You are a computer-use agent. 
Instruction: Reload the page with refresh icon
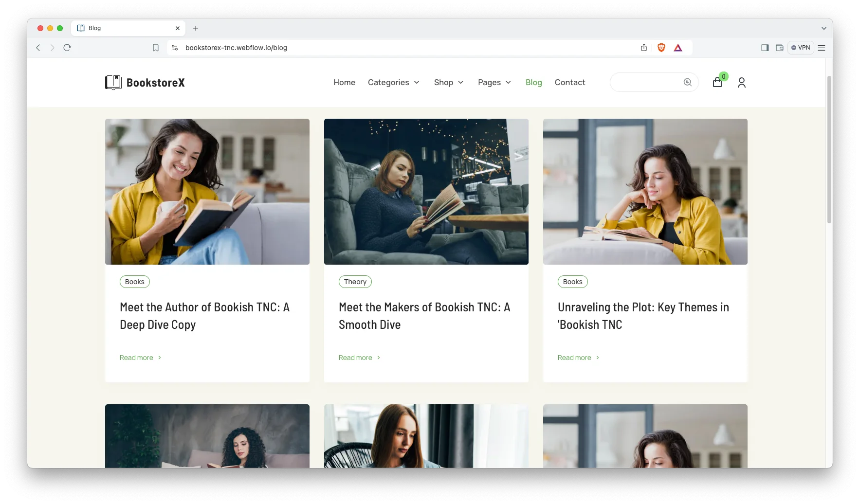(67, 48)
